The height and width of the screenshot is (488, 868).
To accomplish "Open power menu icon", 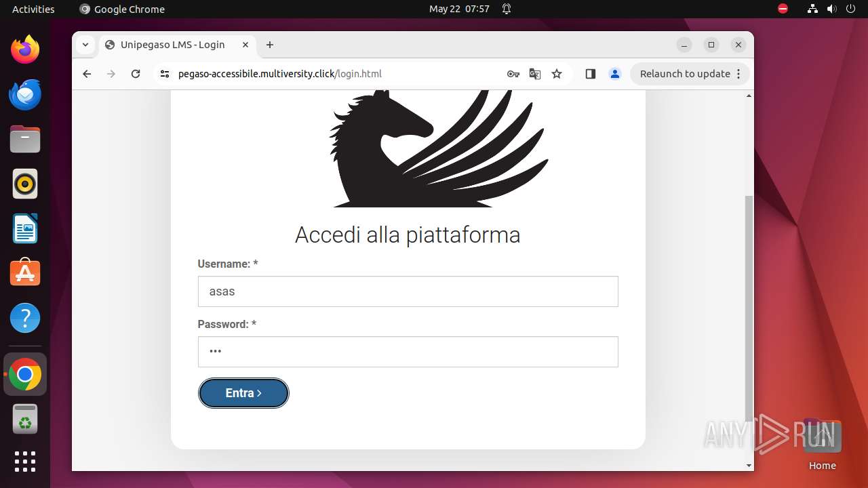I will click(850, 9).
